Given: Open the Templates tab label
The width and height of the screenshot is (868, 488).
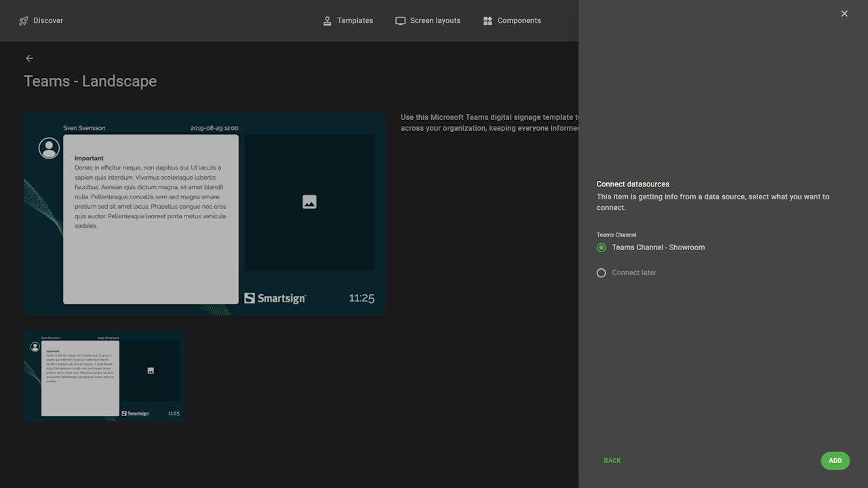Looking at the screenshot, I should click(x=355, y=21).
